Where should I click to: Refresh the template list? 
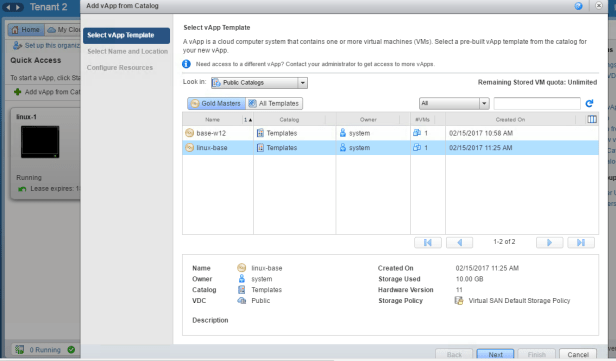click(x=589, y=103)
